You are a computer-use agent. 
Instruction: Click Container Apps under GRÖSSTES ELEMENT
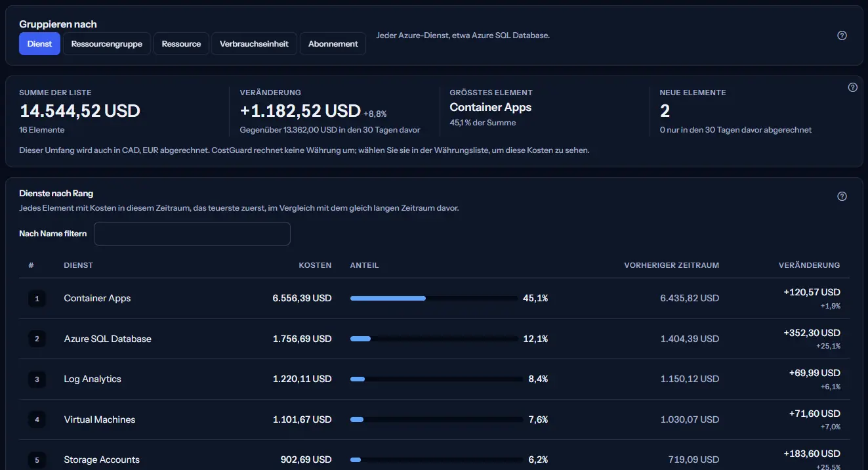tap(491, 108)
